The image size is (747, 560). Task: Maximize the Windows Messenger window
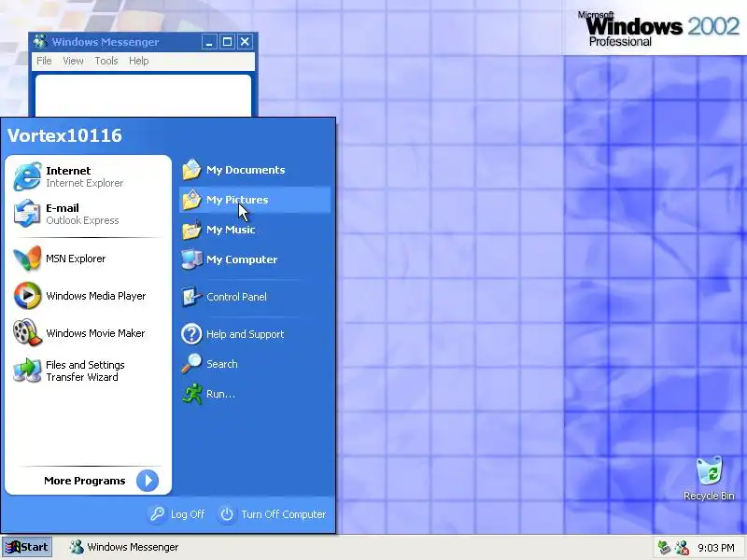coord(227,42)
